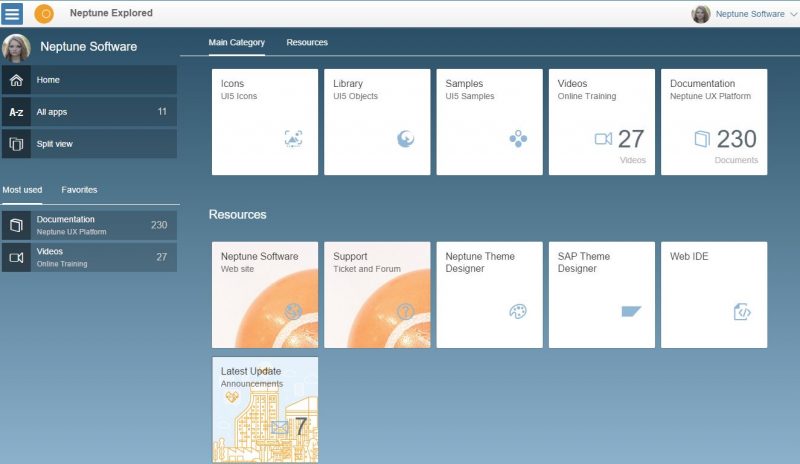The image size is (800, 464).
Task: Click the user avatar in top bar
Action: pyautogui.click(x=701, y=14)
